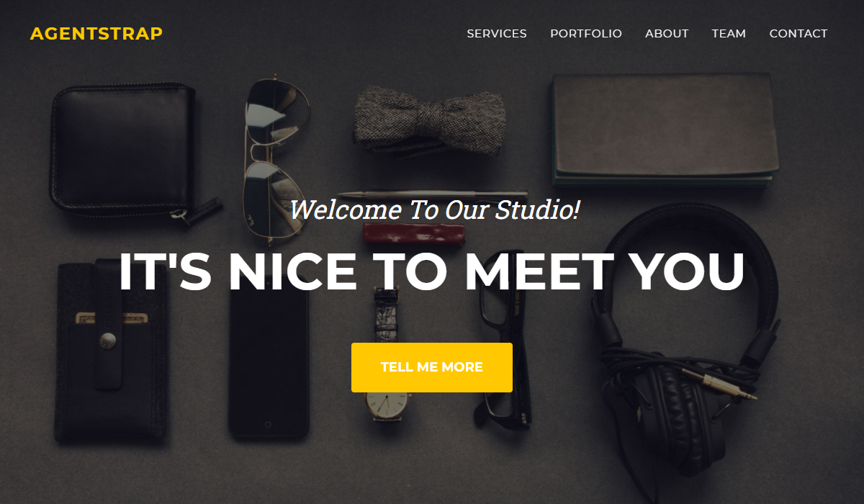Click the Welcome To Our Studio tagline

click(x=435, y=210)
